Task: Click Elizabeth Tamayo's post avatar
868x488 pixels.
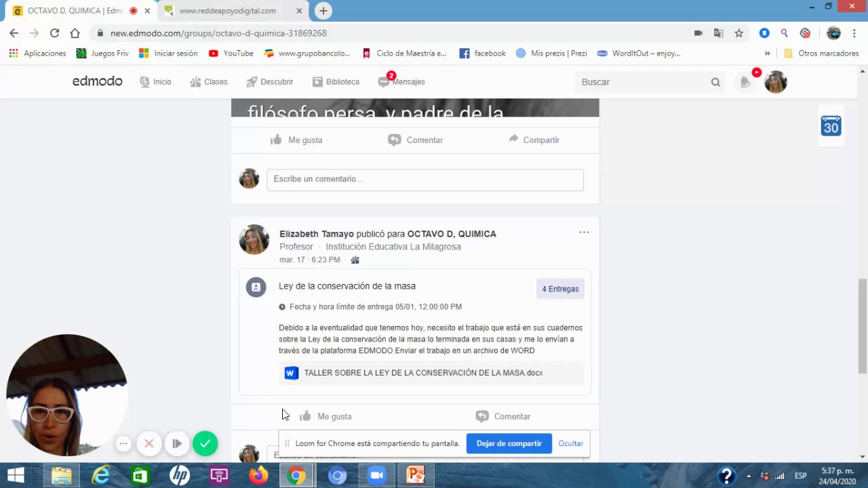Action: [x=254, y=240]
